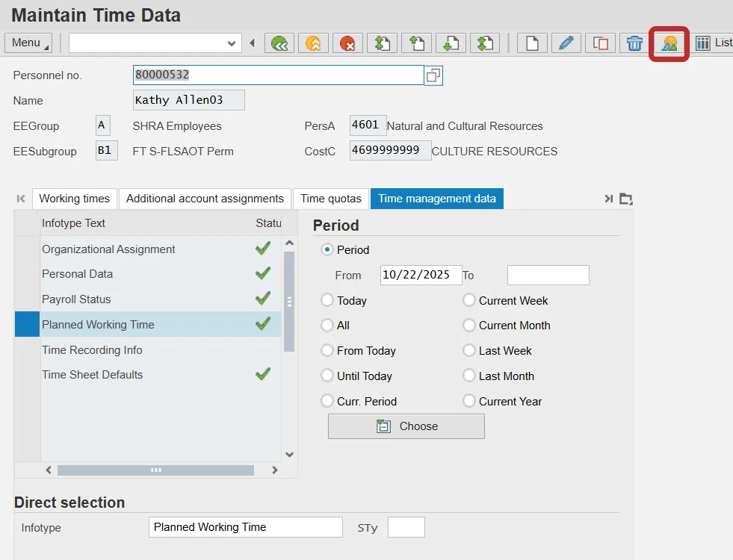Image resolution: width=733 pixels, height=560 pixels.
Task: Click the red Cancel icon in toolbar
Action: click(x=347, y=43)
